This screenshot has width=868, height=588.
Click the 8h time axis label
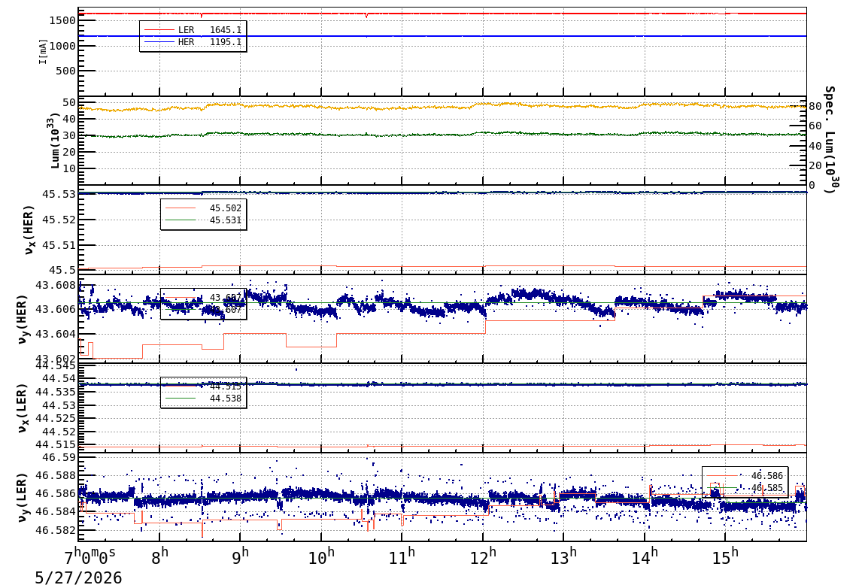point(159,556)
